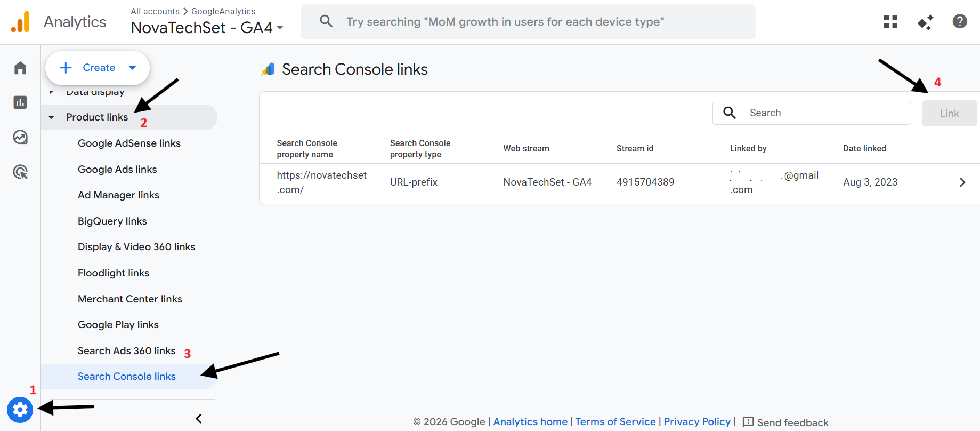Click the @gmail.com linked-by cell
Image resolution: width=980 pixels, height=431 pixels.
point(774,182)
